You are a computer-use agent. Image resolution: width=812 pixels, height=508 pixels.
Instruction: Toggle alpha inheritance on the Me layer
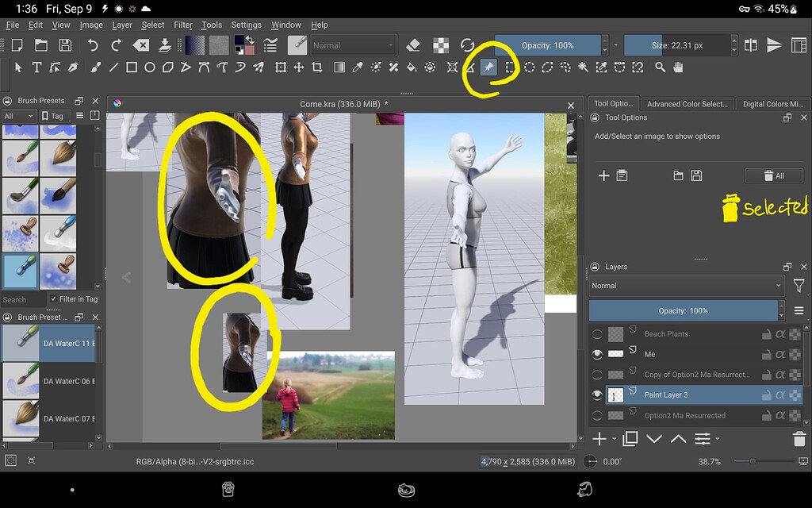[781, 354]
